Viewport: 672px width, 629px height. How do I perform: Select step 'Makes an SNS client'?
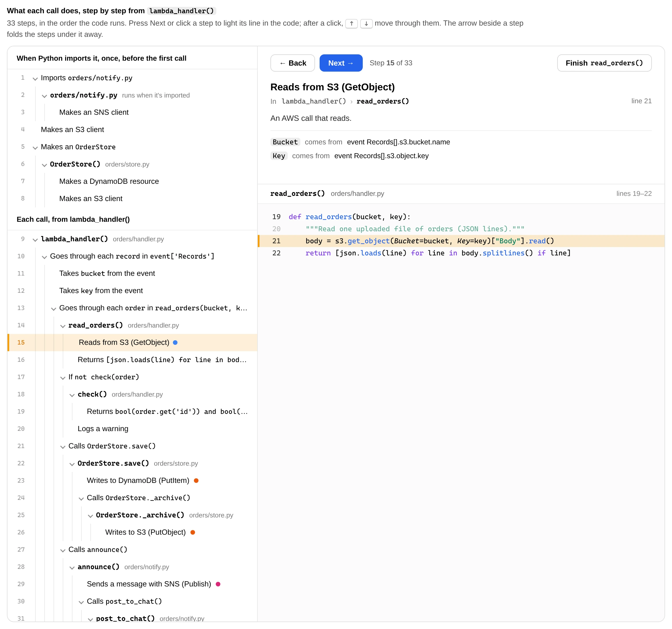[132, 112]
